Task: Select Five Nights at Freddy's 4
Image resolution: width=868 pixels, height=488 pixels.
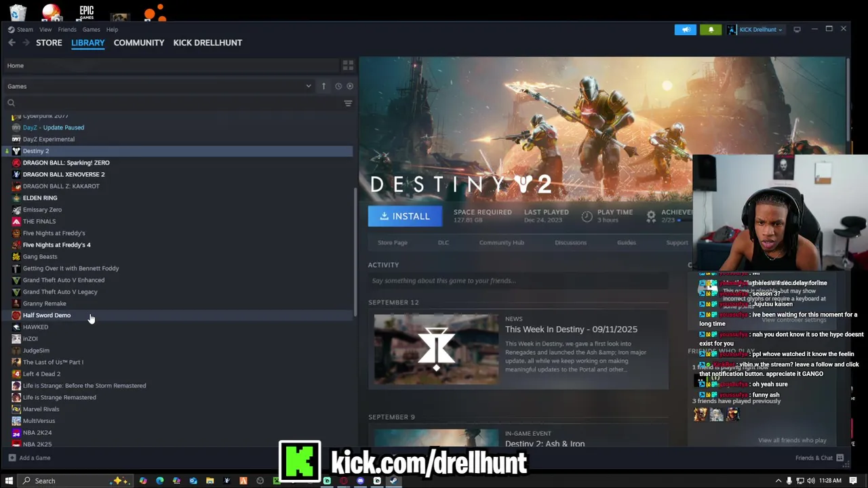Action: coord(56,245)
